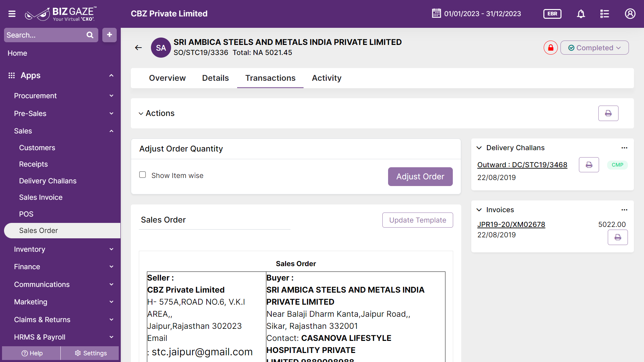Click the CBZ Private Limited header title
644x362 pixels.
169,14
